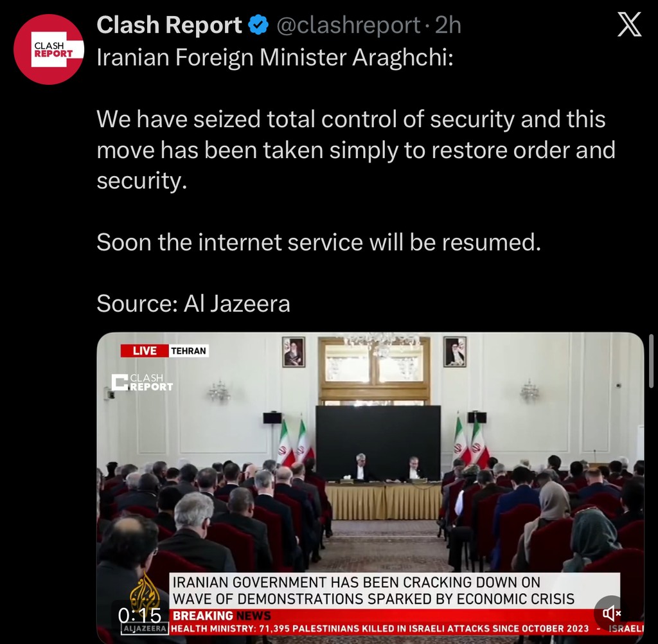Viewport: 658px width, 644px height.
Task: Select the 'Source: Al Jazeera' line
Action: tap(193, 303)
